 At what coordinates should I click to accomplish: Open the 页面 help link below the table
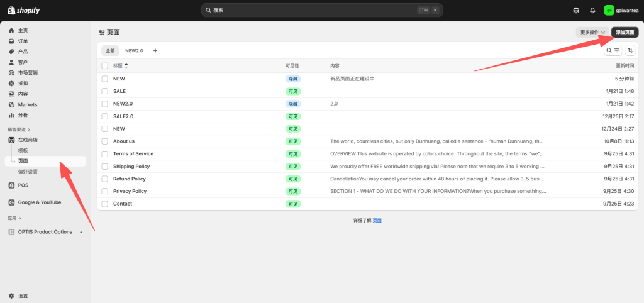[x=377, y=221]
